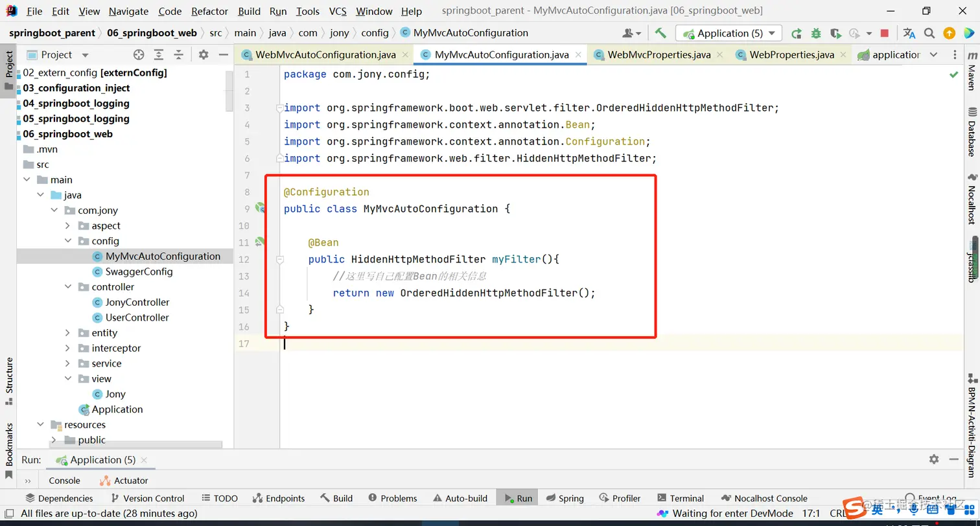Show the hidden editor tabs chevron
This screenshot has width=980, height=526.
point(933,55)
